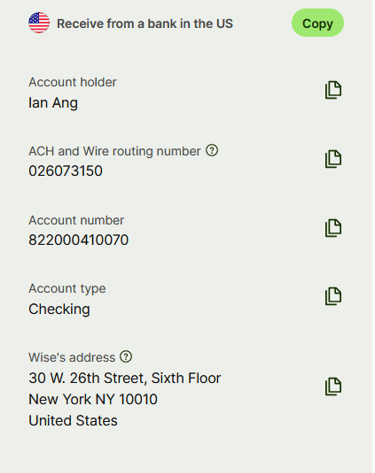Click the account holder name Ian Ang

[53, 103]
